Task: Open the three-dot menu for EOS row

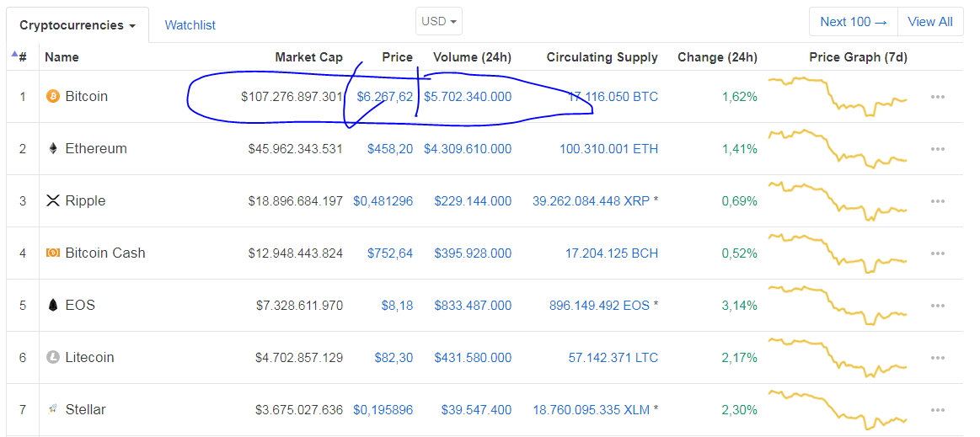Action: pos(938,306)
